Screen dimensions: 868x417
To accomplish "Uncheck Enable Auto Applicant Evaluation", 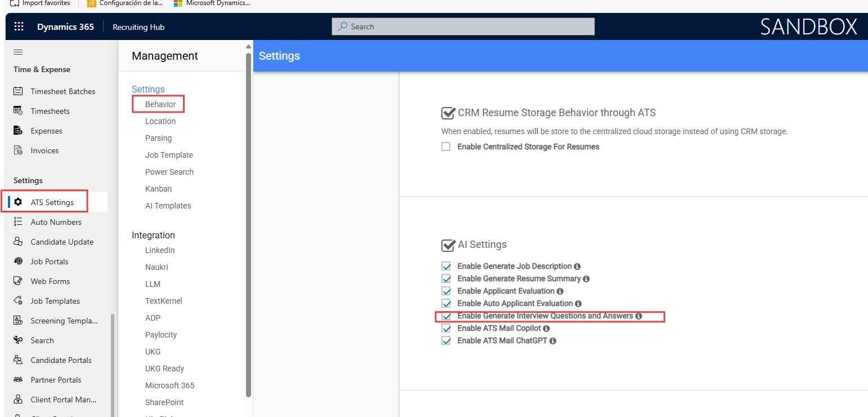I will tap(446, 304).
